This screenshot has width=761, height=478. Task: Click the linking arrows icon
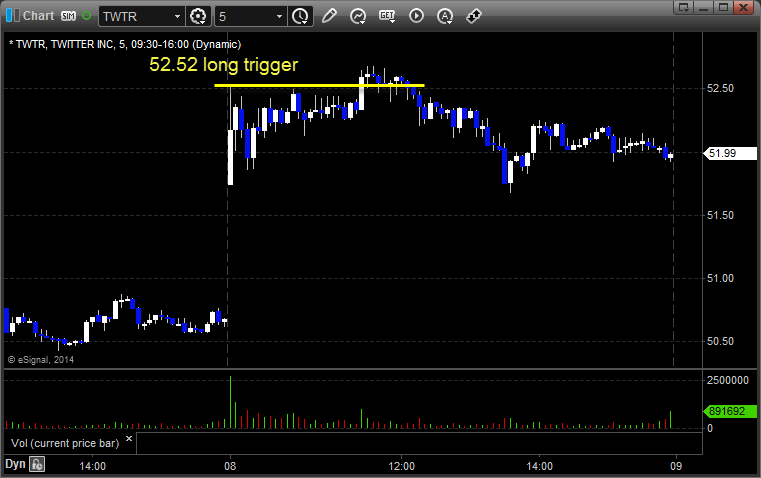tap(474, 16)
